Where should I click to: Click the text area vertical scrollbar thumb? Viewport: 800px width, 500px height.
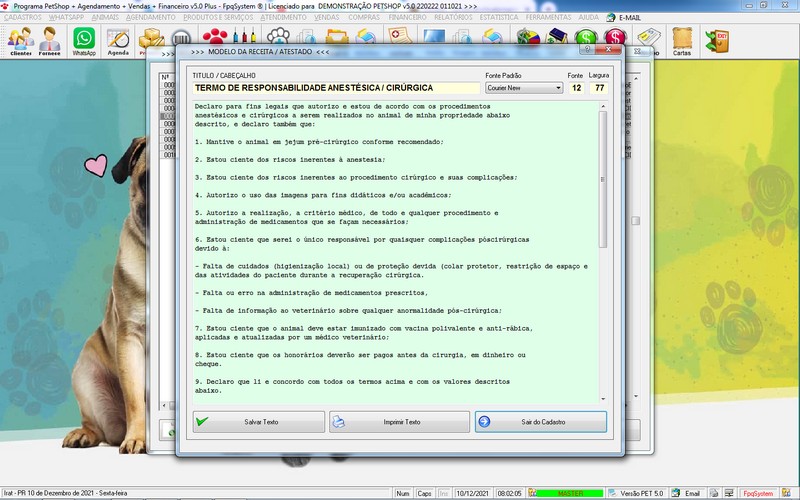point(603,179)
